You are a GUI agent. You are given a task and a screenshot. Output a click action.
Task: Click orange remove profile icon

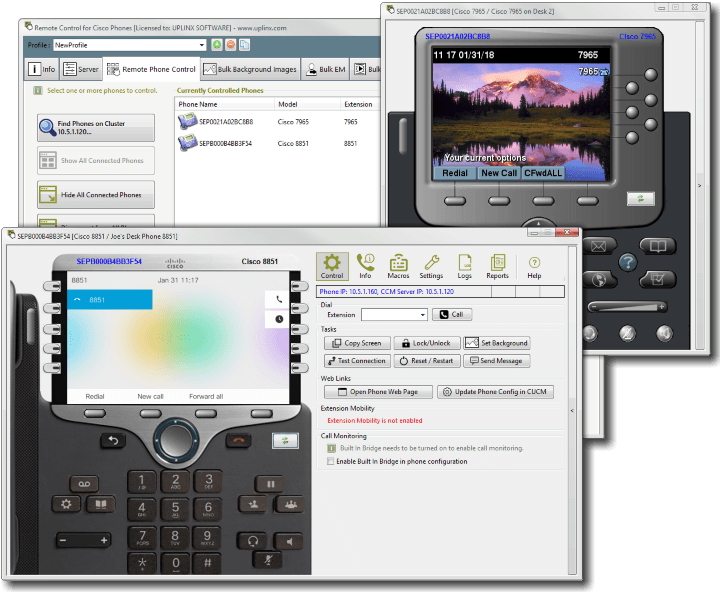coord(231,45)
